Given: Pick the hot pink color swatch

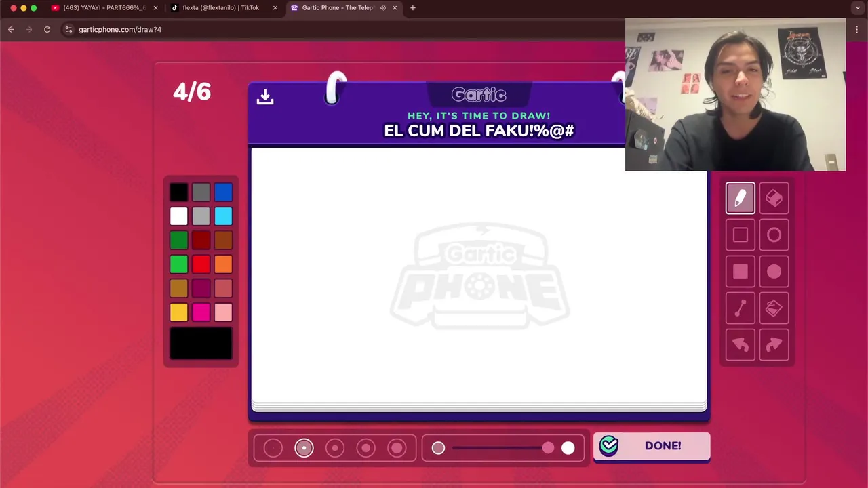Looking at the screenshot, I should tap(201, 312).
